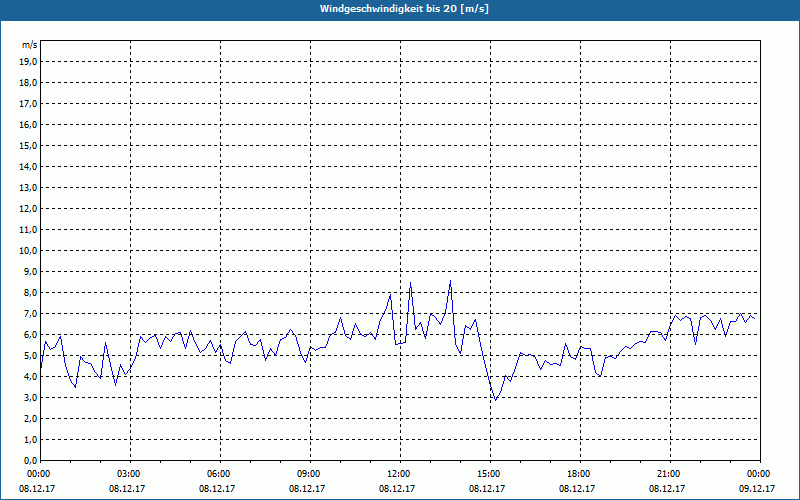
Task: Click the 15,0 y-axis label
Action: pyautogui.click(x=29, y=145)
